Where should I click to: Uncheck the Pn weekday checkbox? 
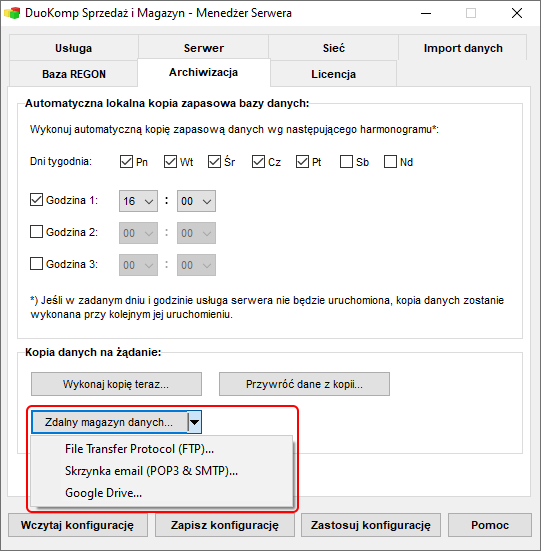click(x=126, y=162)
